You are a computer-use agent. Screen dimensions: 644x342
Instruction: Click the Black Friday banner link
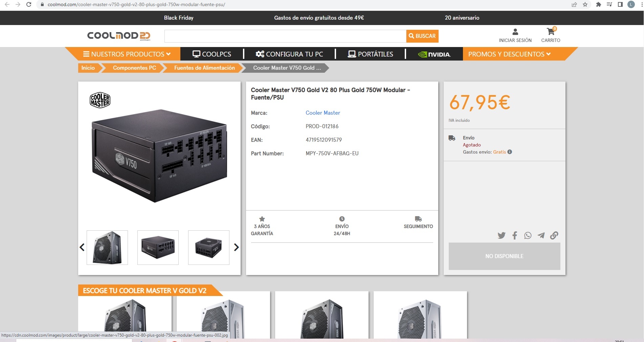coord(179,18)
